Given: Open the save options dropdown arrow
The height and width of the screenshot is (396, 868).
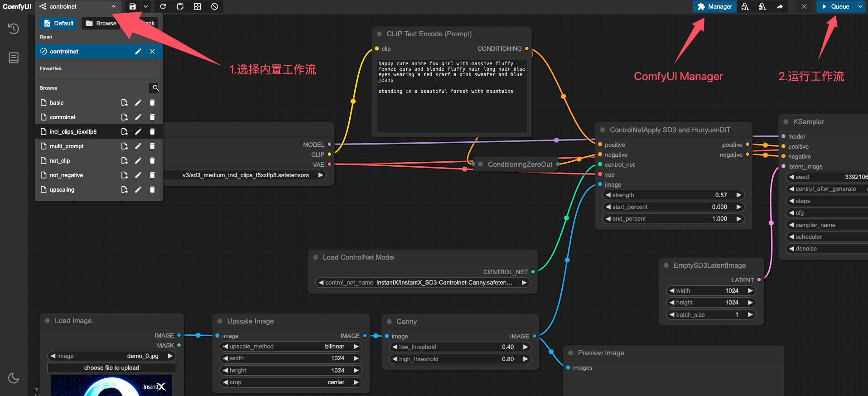Looking at the screenshot, I should click(x=146, y=6).
